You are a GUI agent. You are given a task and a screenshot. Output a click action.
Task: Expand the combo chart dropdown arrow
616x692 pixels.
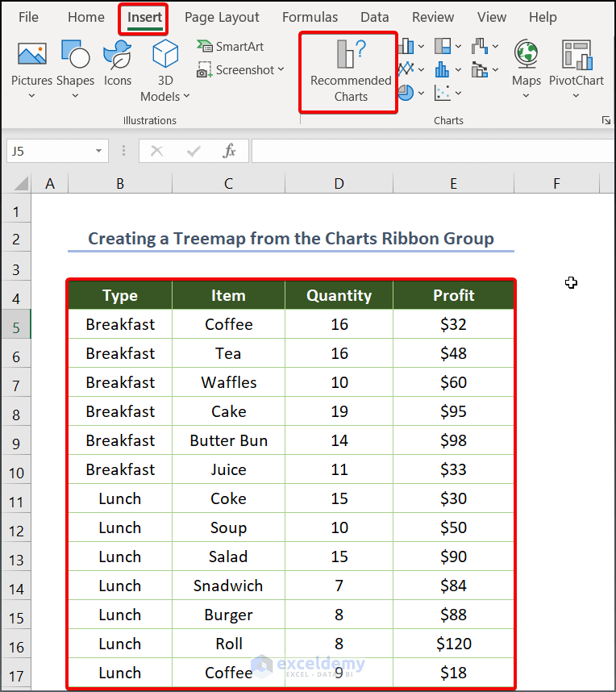(496, 69)
